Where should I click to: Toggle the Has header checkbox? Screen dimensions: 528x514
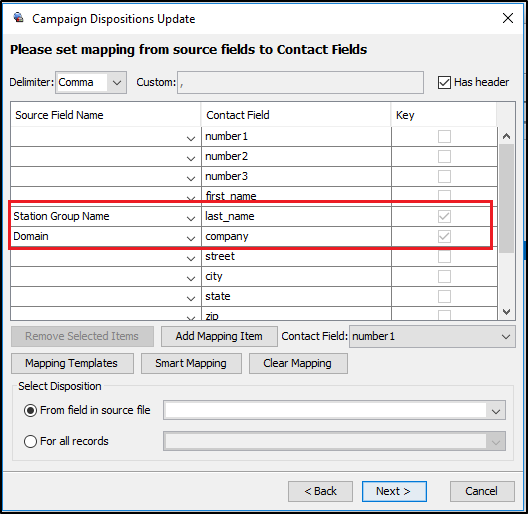point(444,83)
